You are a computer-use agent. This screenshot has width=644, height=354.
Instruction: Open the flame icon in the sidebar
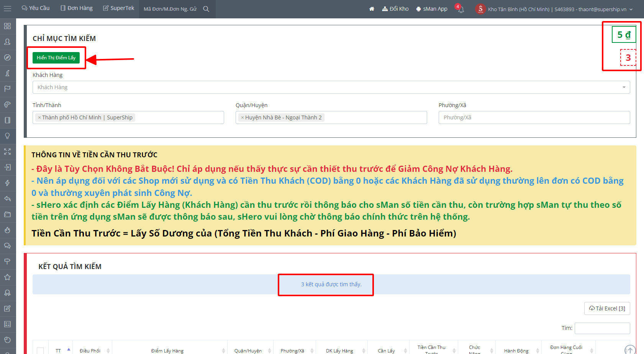click(x=7, y=230)
